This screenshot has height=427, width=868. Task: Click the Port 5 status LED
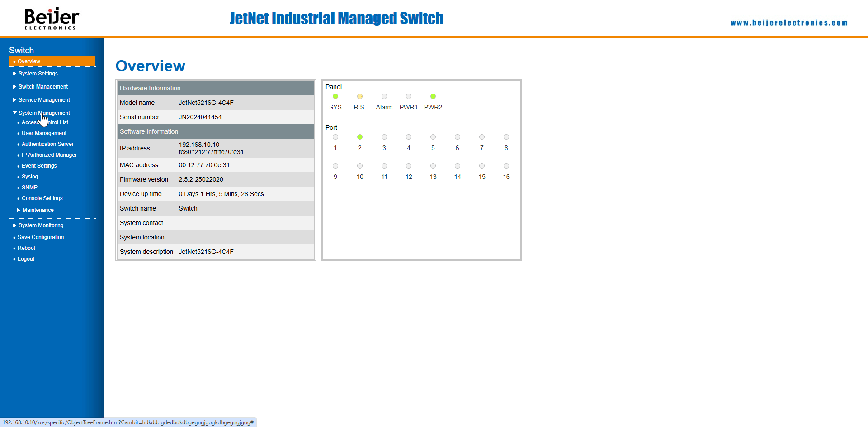(x=433, y=137)
